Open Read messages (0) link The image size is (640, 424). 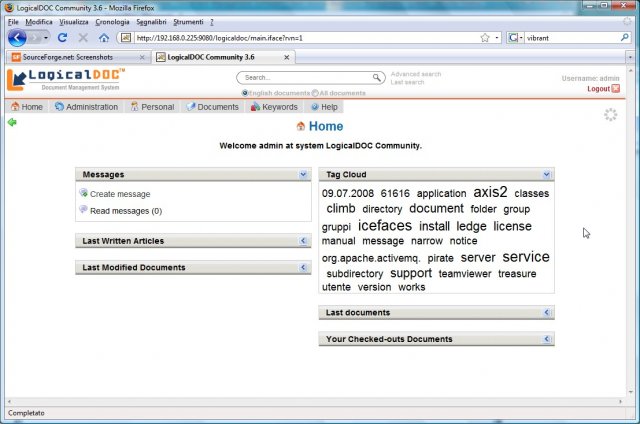pyautogui.click(x=126, y=211)
